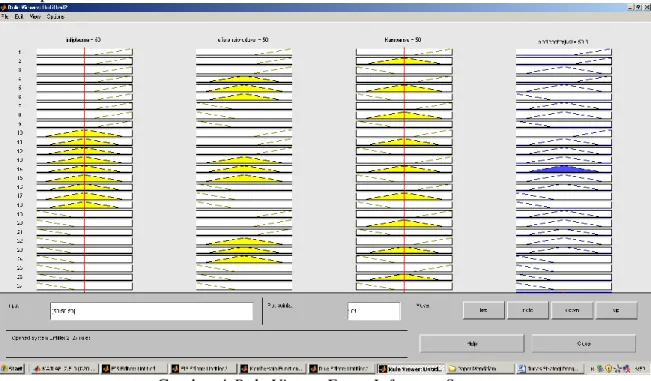Click rule 14's blue-filled output plot
The width and height of the screenshot is (651, 381).
[x=563, y=169]
